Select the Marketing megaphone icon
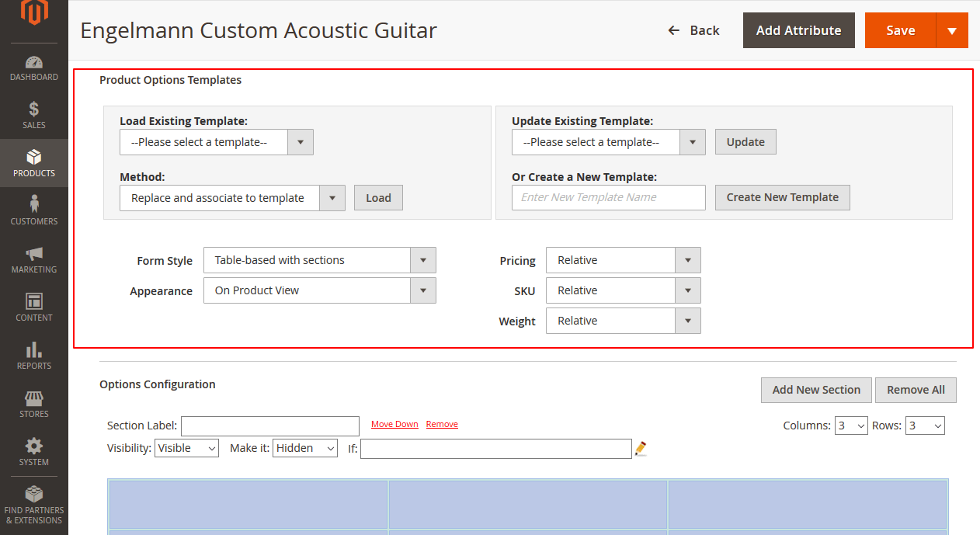Viewport: 980px width, 535px height. point(34,259)
